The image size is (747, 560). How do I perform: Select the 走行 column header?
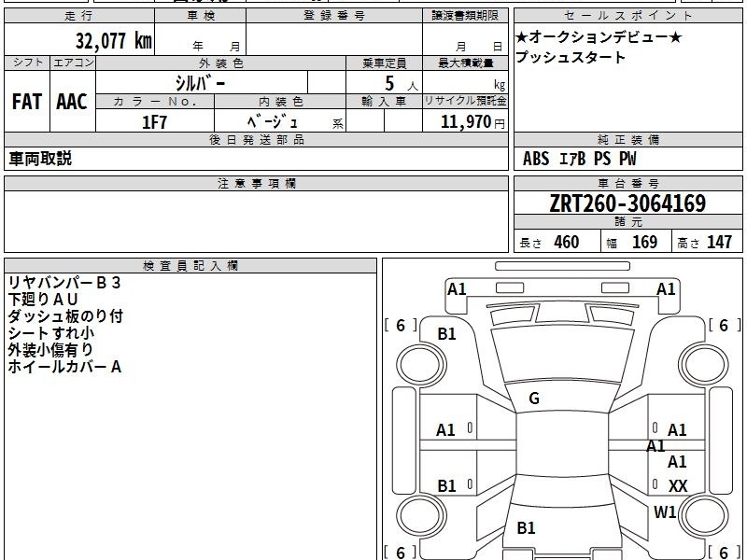tap(79, 16)
